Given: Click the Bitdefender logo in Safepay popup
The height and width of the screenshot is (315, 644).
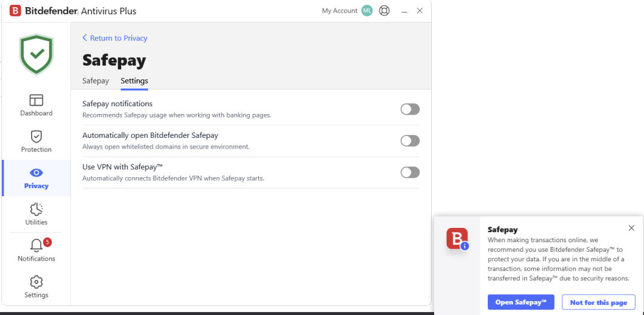Looking at the screenshot, I should pyautogui.click(x=457, y=238).
